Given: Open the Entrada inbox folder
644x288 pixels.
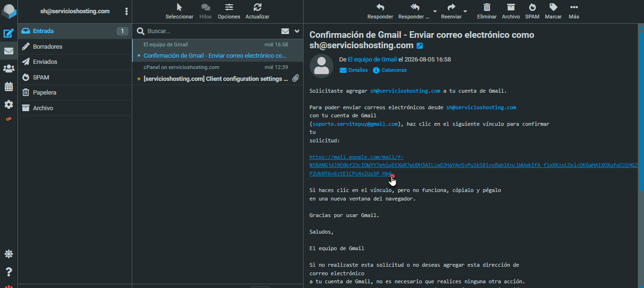Looking at the screenshot, I should (x=75, y=31).
